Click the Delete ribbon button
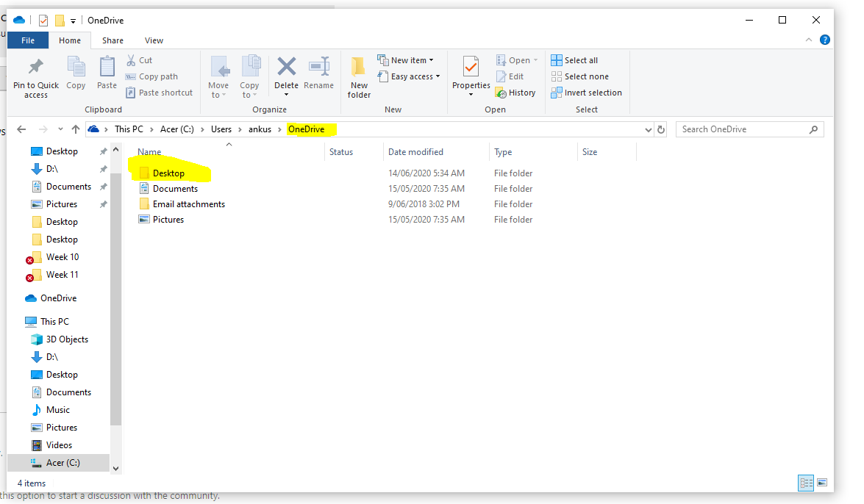864x504 pixels. coord(287,76)
